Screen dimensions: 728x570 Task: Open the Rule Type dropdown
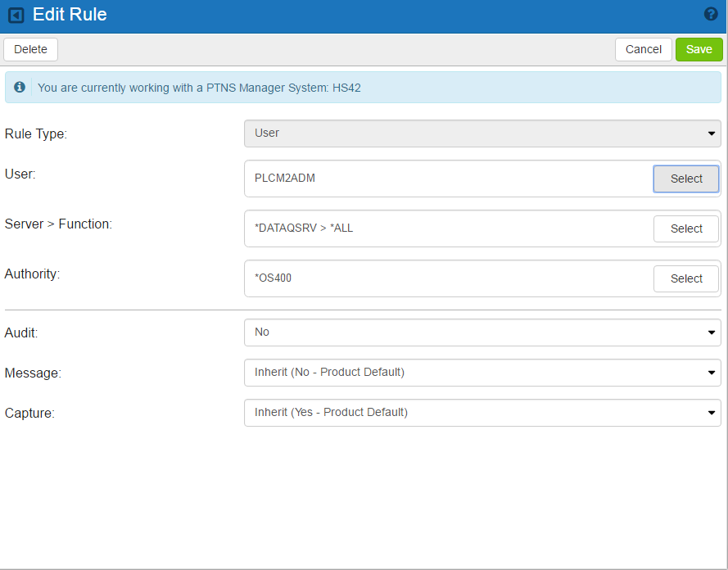(482, 133)
